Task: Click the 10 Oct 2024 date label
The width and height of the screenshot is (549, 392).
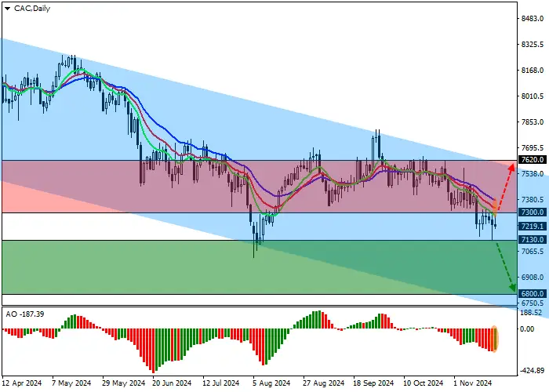Action: pos(424,383)
